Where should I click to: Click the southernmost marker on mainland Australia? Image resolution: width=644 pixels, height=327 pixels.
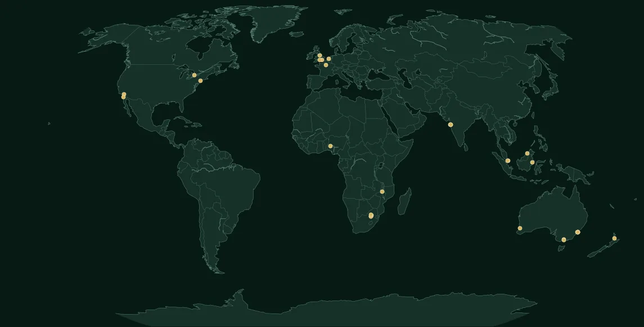(x=564, y=240)
